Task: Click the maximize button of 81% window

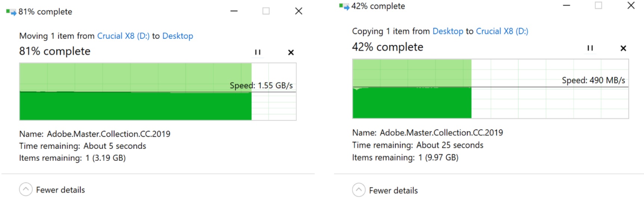Action: click(266, 11)
